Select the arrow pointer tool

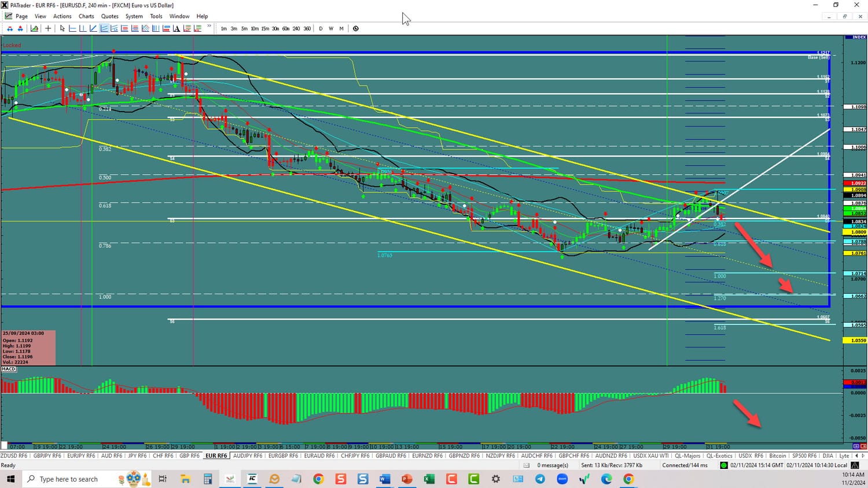point(62,28)
